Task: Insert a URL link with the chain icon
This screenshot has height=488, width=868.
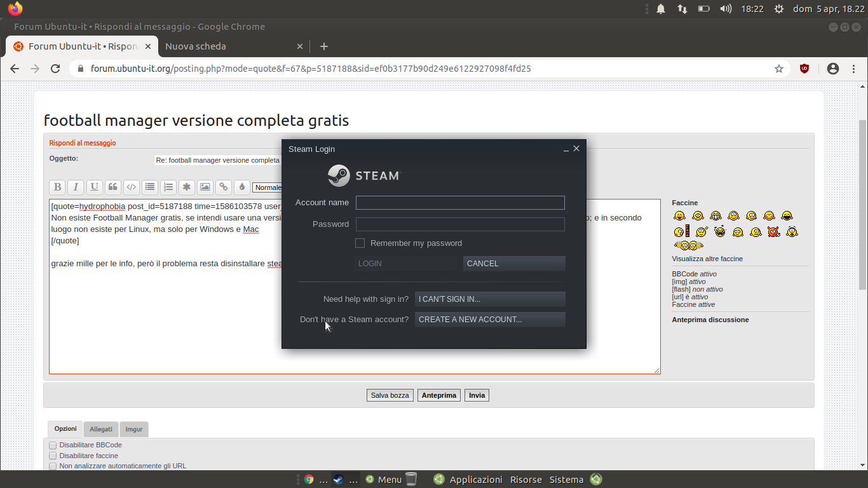Action: (x=223, y=187)
